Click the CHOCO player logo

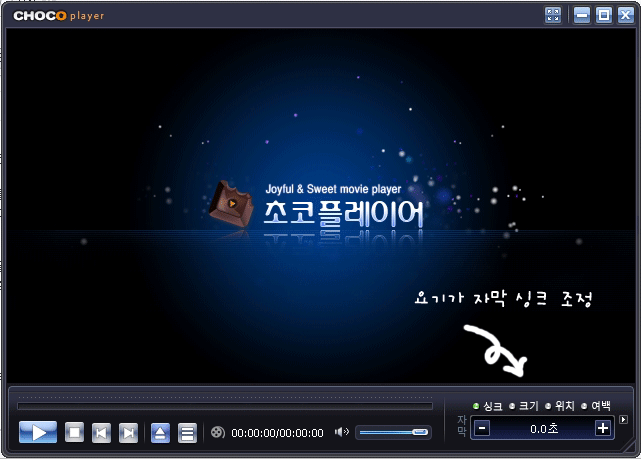pos(58,16)
